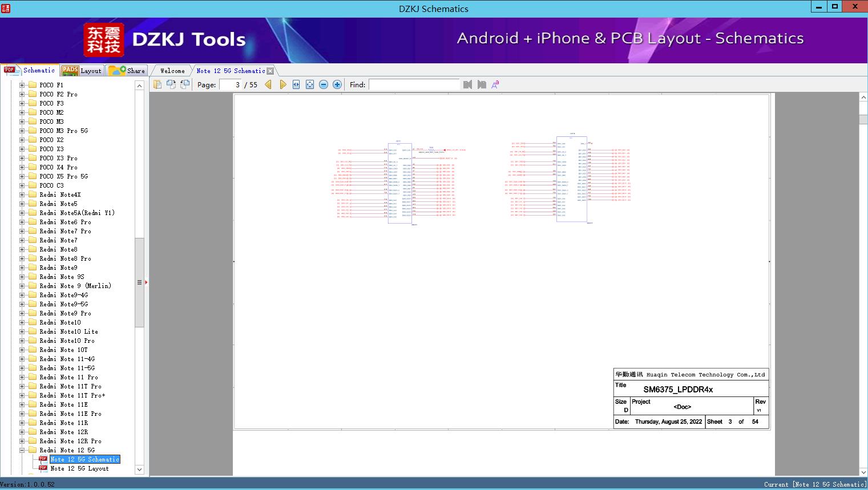The image size is (868, 490).
Task: Go to the next page arrow
Action: pos(282,84)
